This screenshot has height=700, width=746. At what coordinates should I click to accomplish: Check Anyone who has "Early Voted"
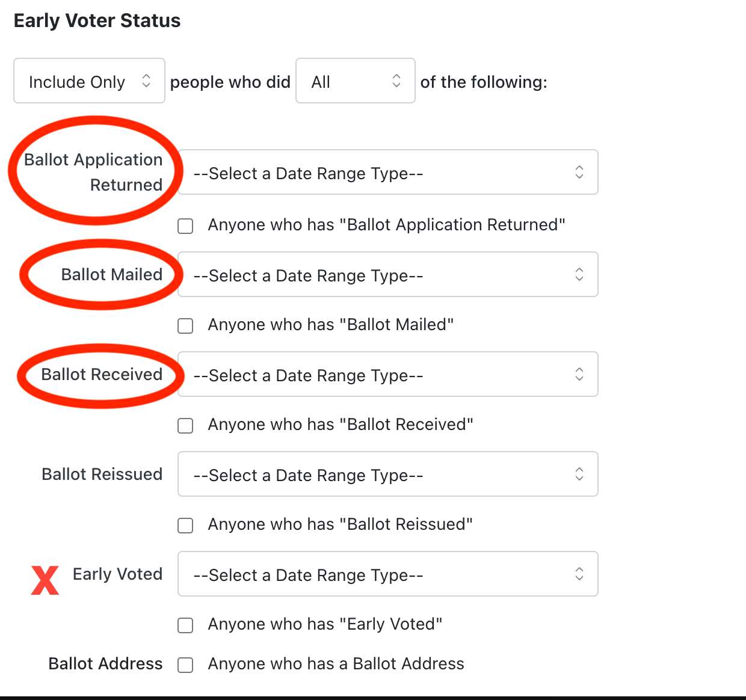[x=185, y=625]
